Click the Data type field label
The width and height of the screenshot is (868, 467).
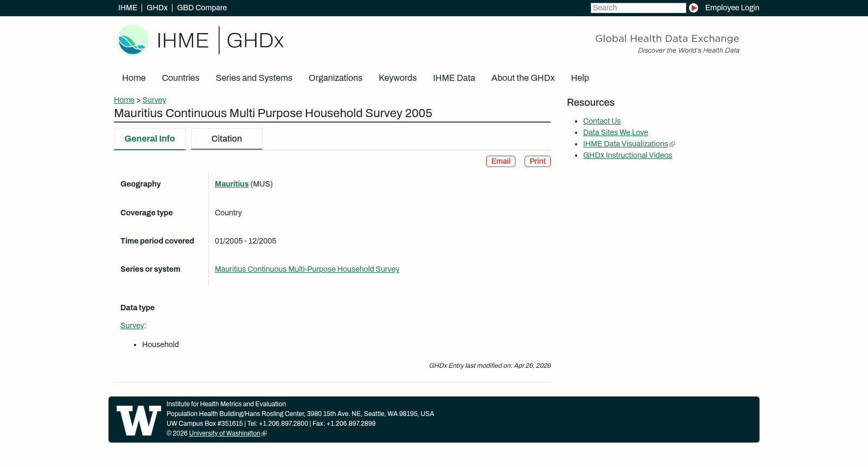(137, 308)
